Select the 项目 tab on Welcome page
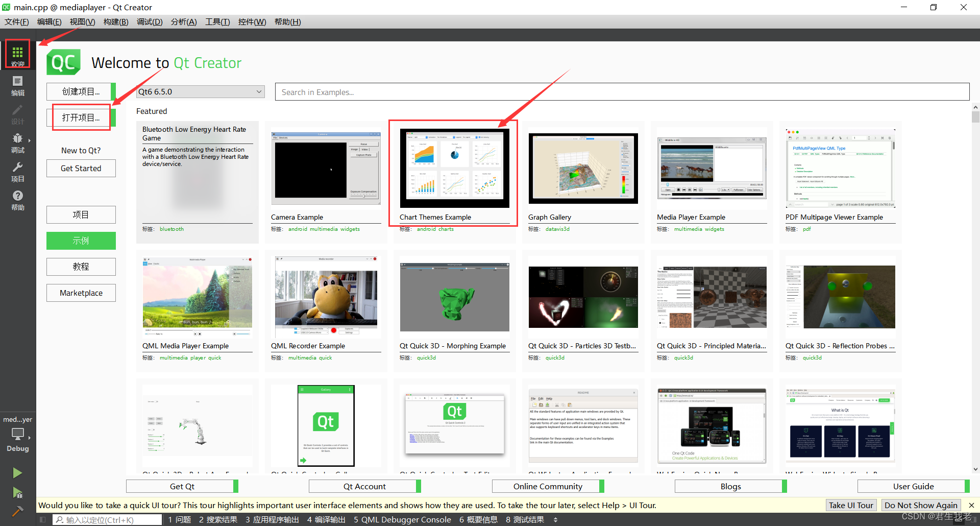The height and width of the screenshot is (526, 980). point(81,214)
